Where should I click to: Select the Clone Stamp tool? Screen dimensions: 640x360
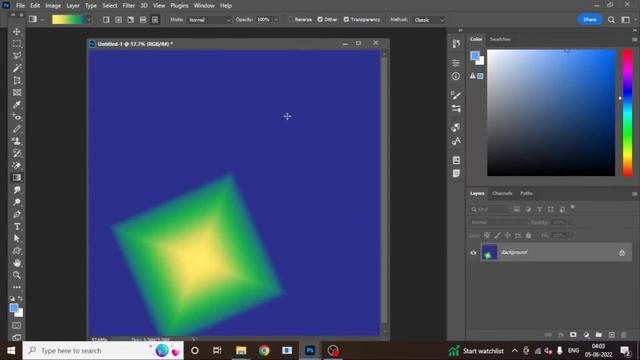click(17, 142)
